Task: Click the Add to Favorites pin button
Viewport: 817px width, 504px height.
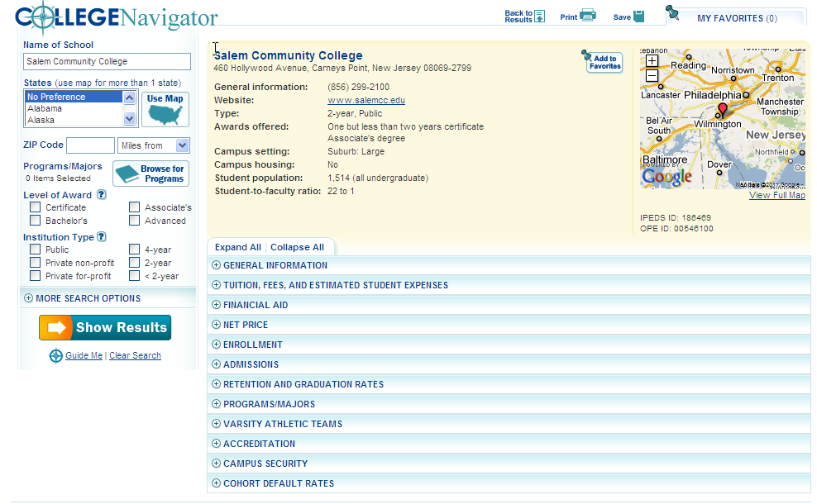Action: pos(604,62)
